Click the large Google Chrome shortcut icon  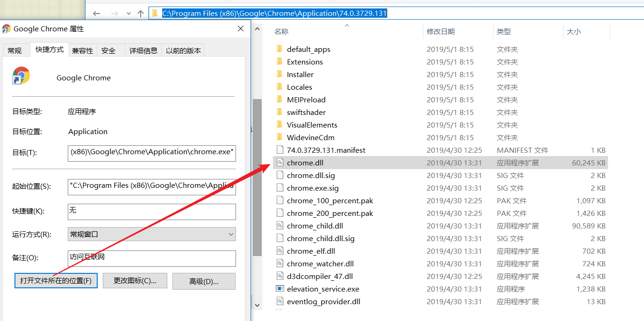point(21,76)
